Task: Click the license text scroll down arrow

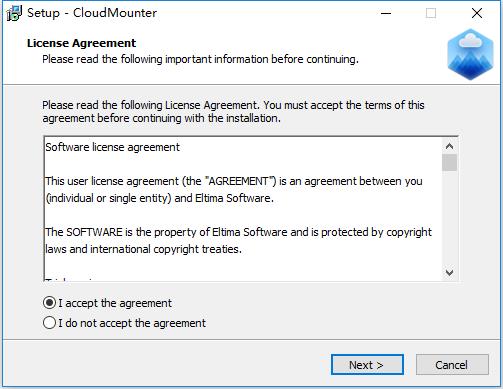Action: pyautogui.click(x=449, y=273)
